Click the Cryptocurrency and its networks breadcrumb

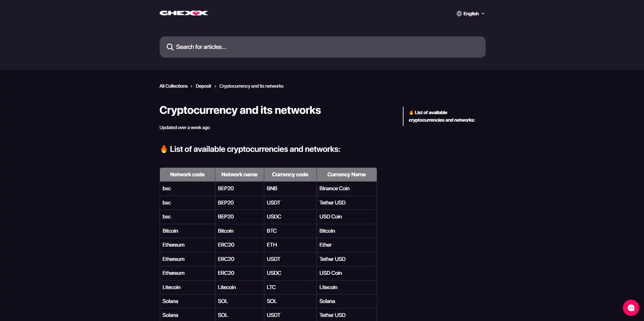pyautogui.click(x=251, y=86)
